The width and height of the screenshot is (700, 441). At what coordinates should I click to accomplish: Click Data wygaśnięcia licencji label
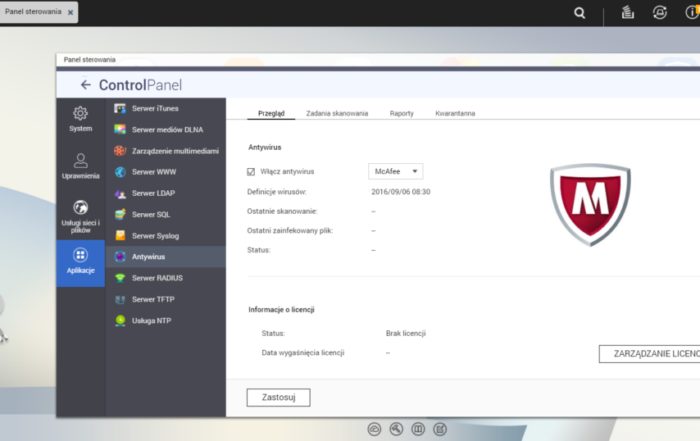[303, 353]
